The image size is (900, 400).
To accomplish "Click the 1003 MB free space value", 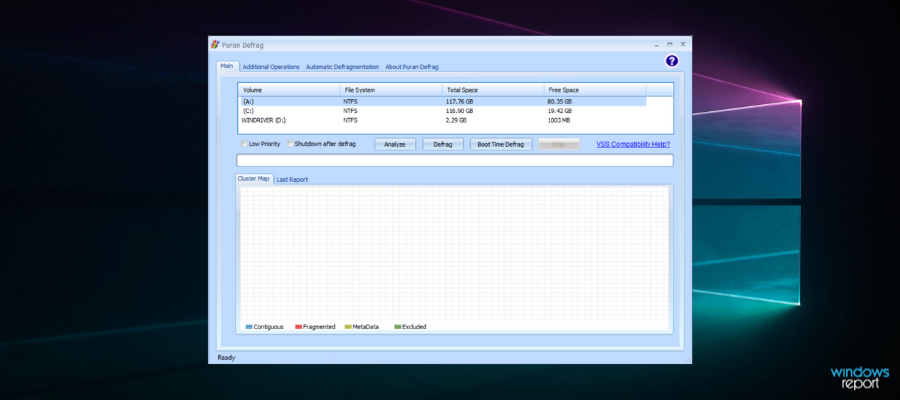I will [x=559, y=121].
